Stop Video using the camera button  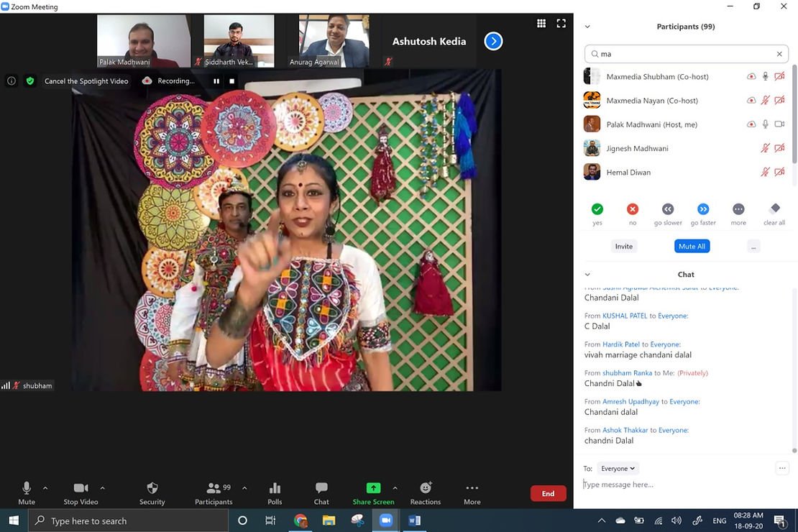(81, 489)
